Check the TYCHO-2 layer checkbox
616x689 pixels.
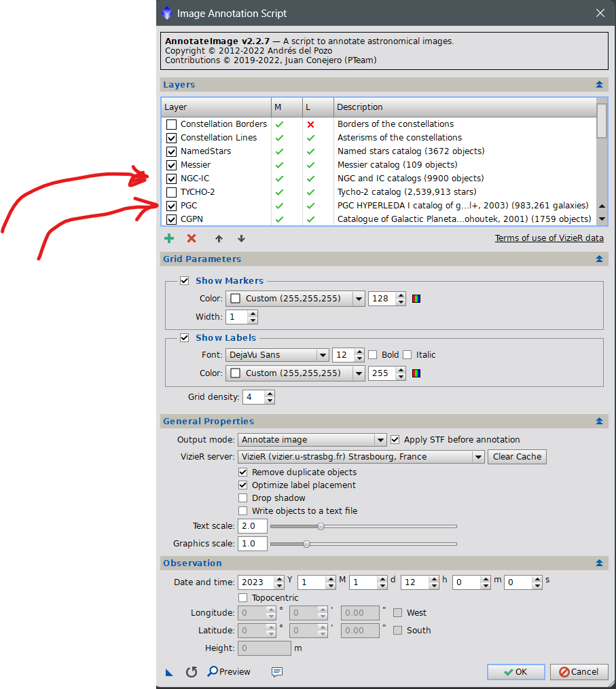pyautogui.click(x=171, y=192)
